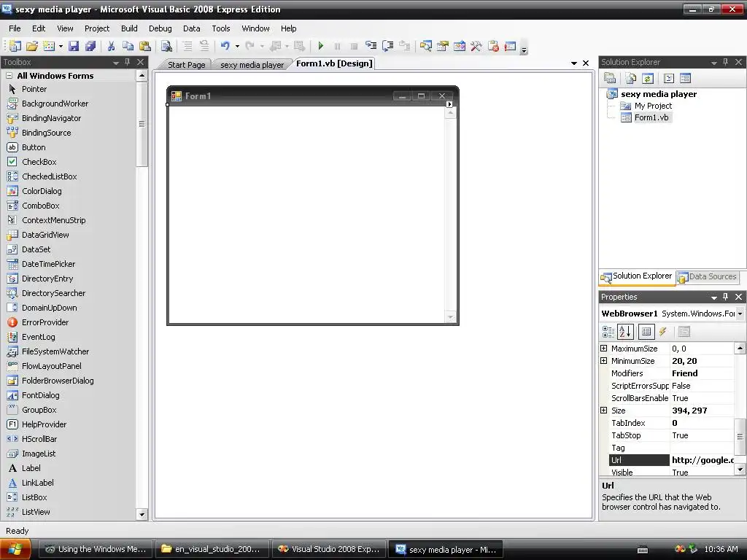Open the Build menu
Viewport: 747px width, 560px height.
click(x=129, y=28)
